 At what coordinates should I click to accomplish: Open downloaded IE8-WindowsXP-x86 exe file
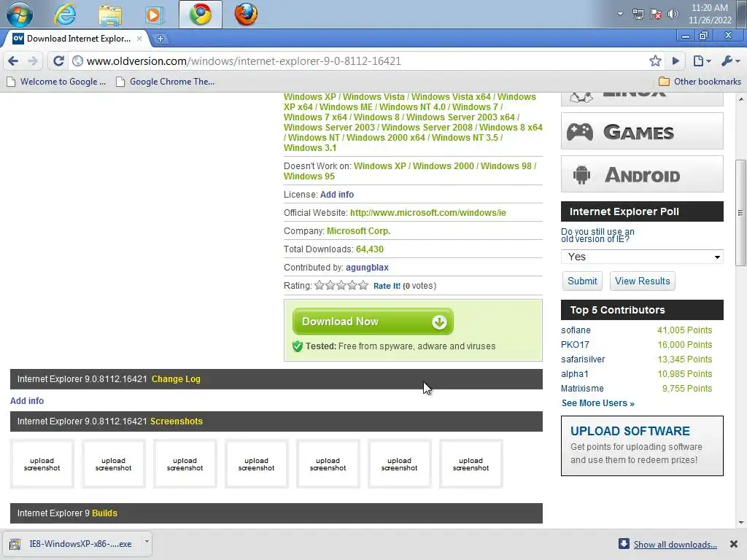click(72, 544)
